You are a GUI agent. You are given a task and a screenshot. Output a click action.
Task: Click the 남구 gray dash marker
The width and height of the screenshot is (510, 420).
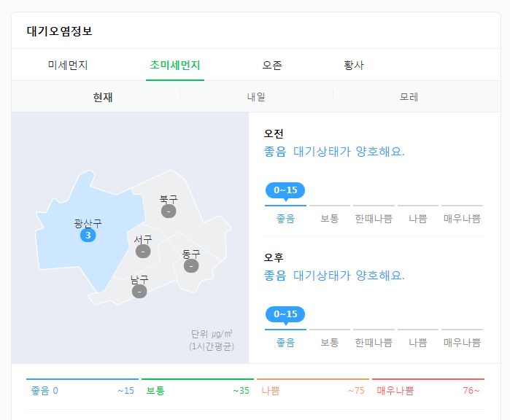point(139,291)
